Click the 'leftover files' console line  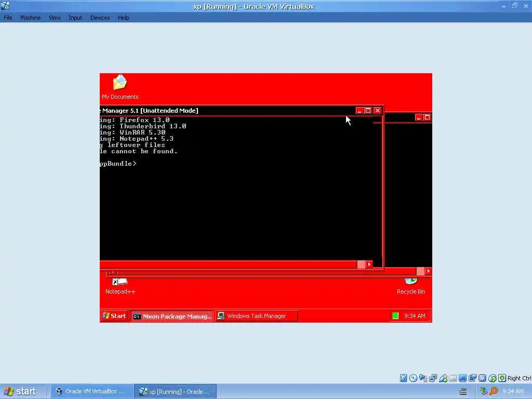pos(132,145)
